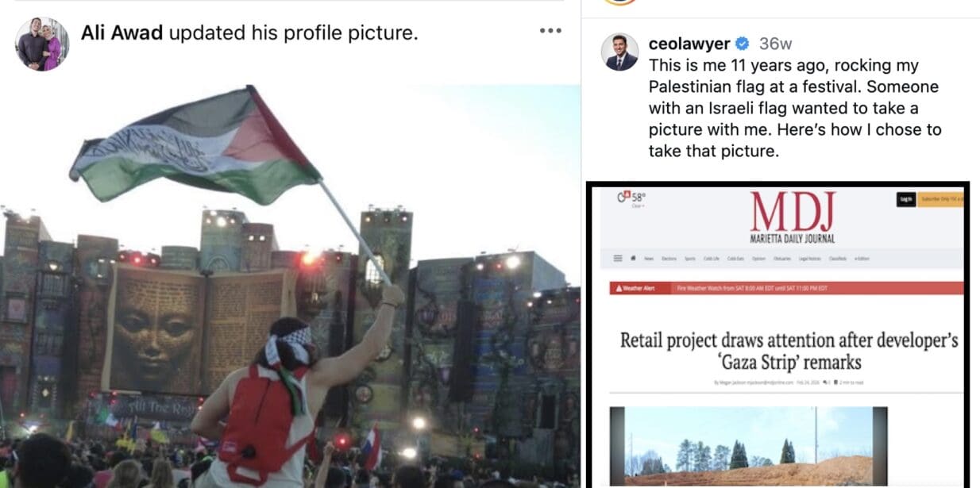Click the blue verified badge beside ceolawyer
The image size is (980, 488).
click(743, 44)
